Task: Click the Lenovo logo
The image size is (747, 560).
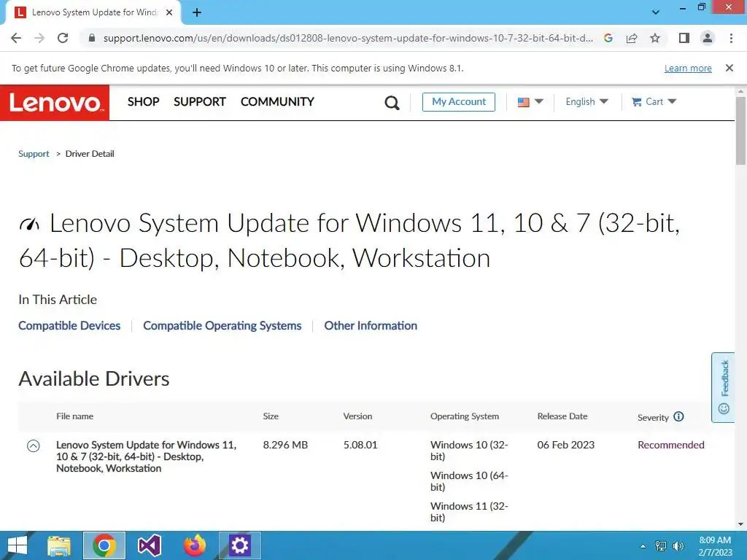Action: [x=55, y=102]
